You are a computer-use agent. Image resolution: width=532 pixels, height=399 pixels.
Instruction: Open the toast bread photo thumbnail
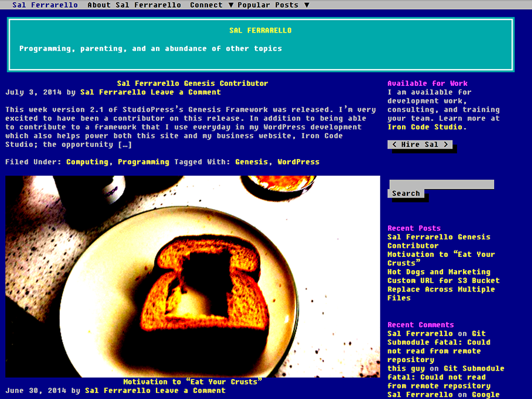tap(192, 276)
